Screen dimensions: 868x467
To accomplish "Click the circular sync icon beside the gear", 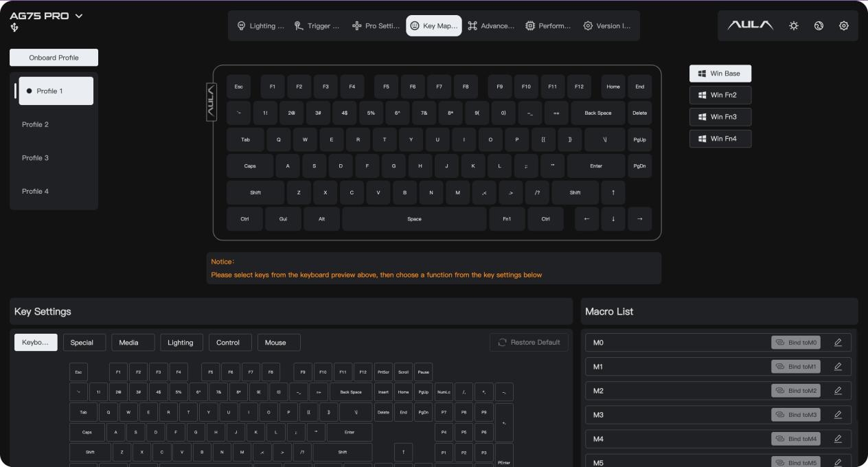I will coord(819,25).
